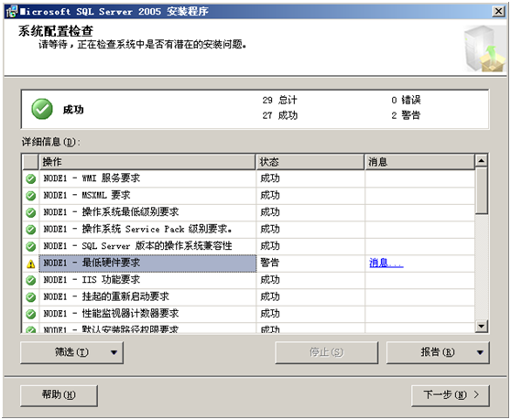Select row NODE1 - WMI 服务要求

click(248, 178)
